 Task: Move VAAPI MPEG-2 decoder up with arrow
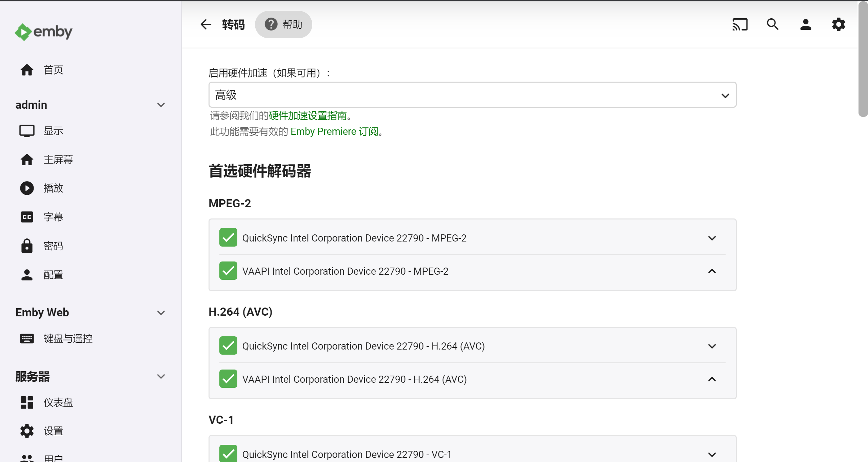pyautogui.click(x=712, y=271)
